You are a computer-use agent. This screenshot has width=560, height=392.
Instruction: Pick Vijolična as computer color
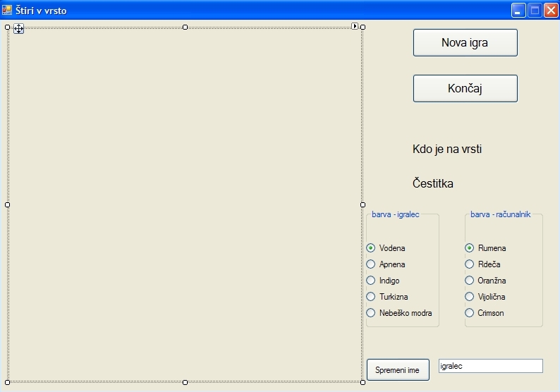pyautogui.click(x=470, y=297)
